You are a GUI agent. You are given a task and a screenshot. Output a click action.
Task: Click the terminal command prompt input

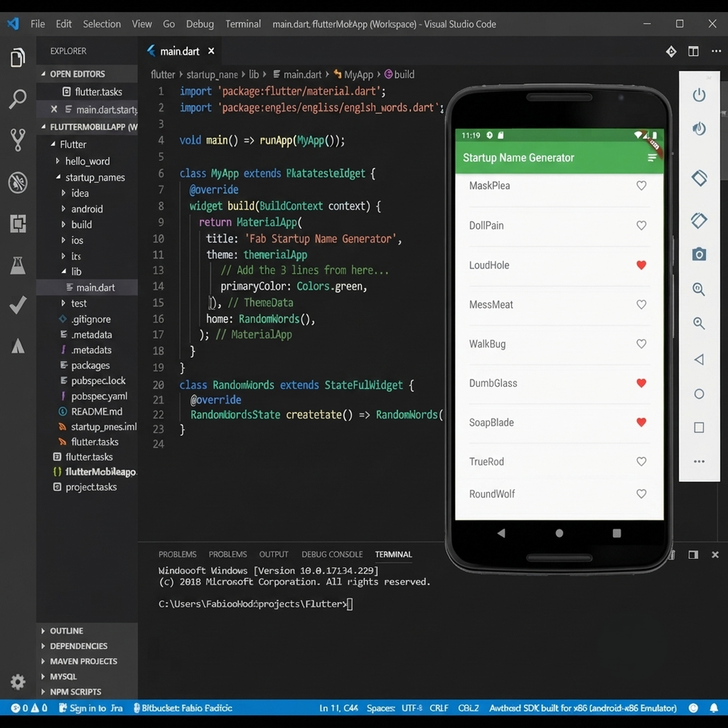[350, 604]
